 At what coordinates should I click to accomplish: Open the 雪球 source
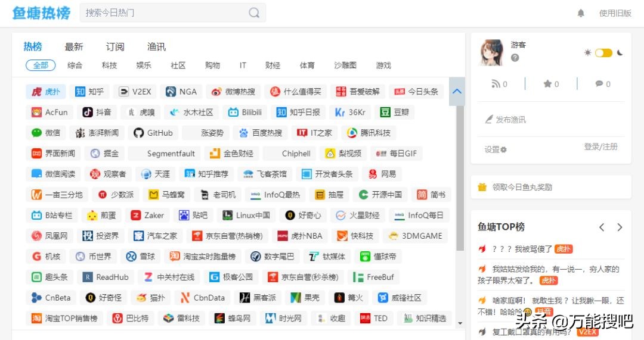[141, 257]
